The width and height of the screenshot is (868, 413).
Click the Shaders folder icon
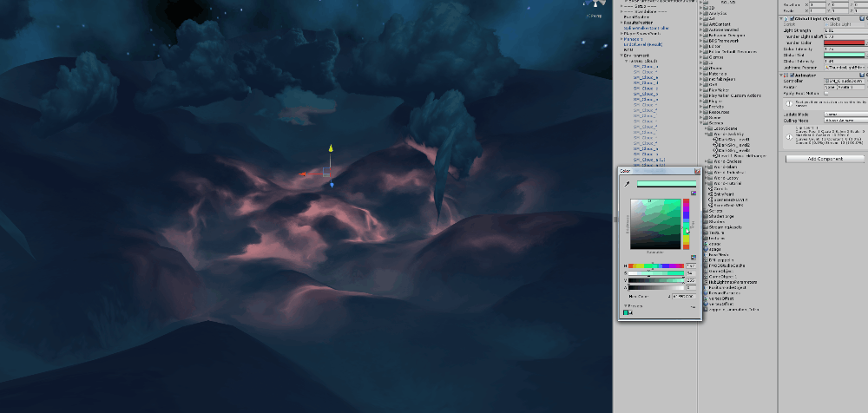(705, 221)
